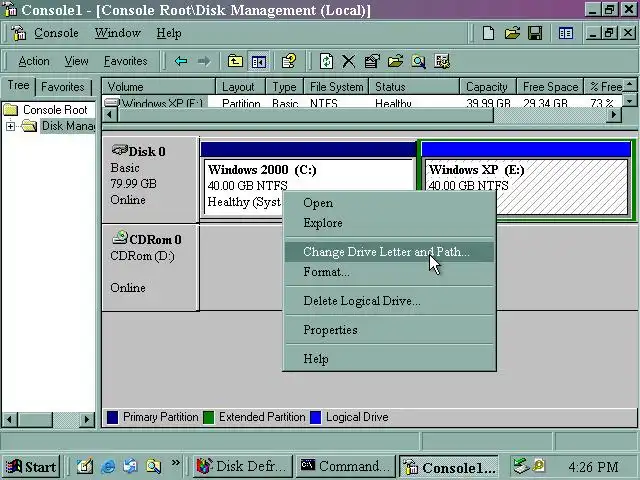Click the Back arrow toolbar button

tap(181, 61)
